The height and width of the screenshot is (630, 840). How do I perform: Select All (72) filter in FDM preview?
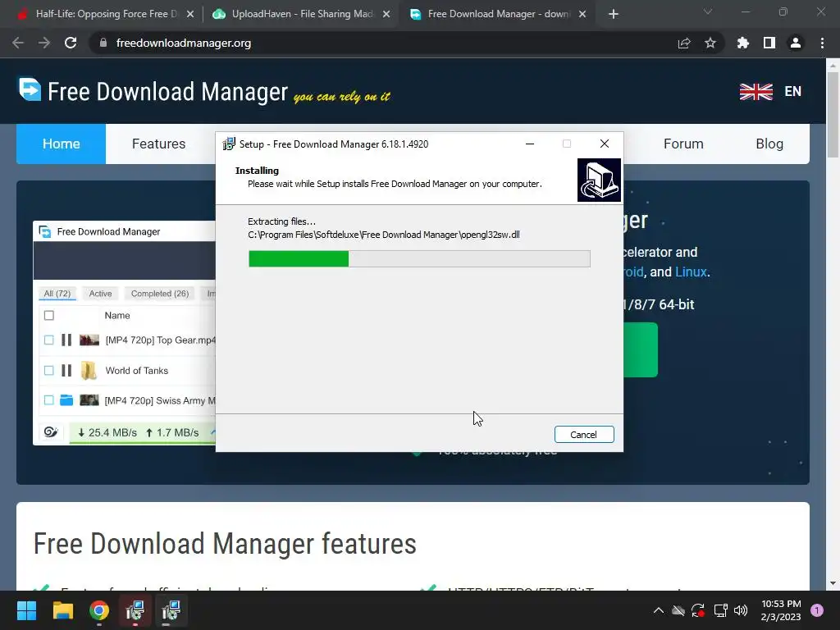[x=57, y=294]
